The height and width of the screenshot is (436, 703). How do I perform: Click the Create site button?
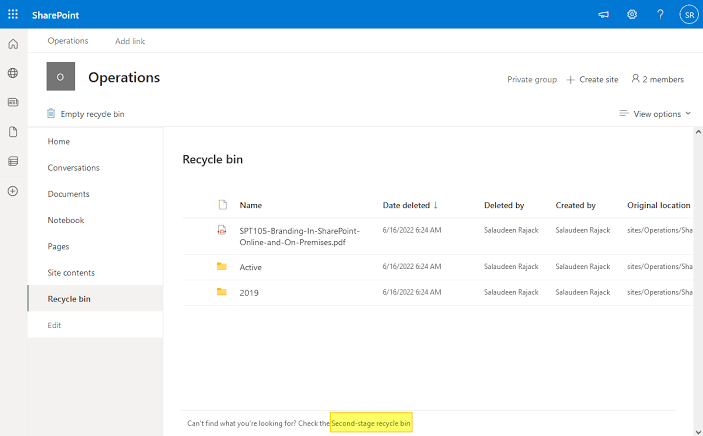tap(592, 79)
